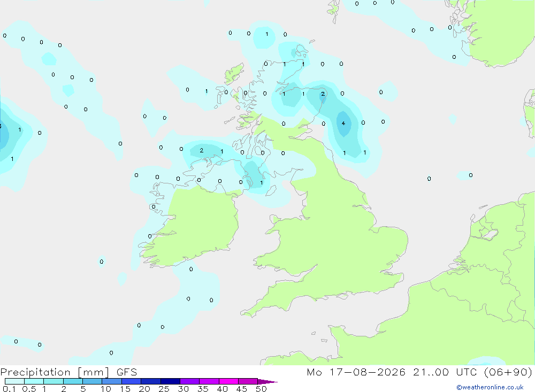Click the 0.1 to 0.5 mm legend swatch
Viewport: 535px width, 392px height.
coord(14,381)
